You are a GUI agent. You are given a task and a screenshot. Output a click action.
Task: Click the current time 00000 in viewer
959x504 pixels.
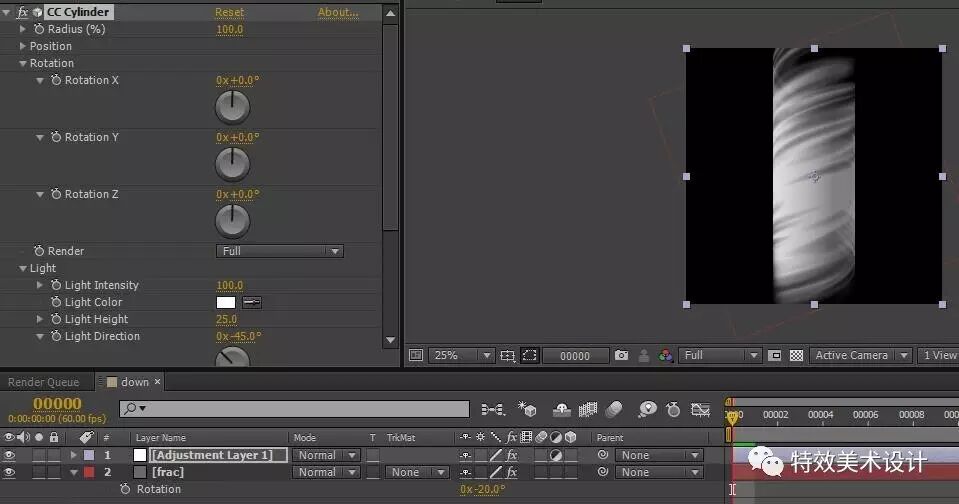575,356
